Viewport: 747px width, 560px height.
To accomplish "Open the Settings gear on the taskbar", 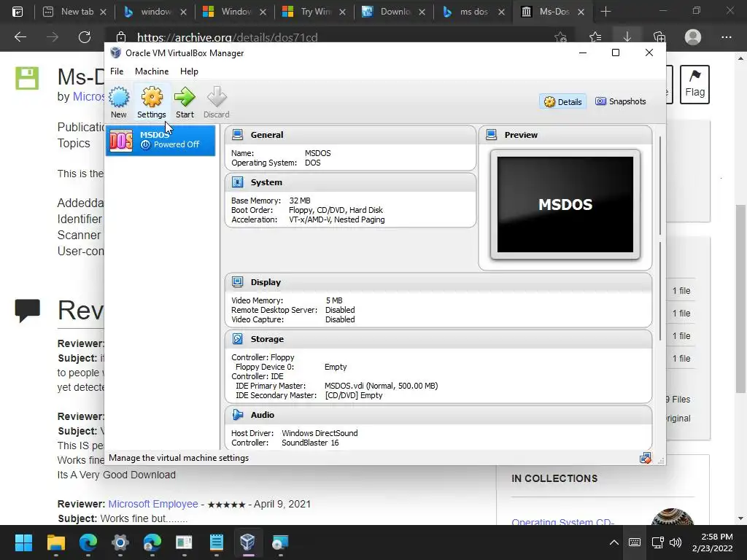I will (120, 542).
